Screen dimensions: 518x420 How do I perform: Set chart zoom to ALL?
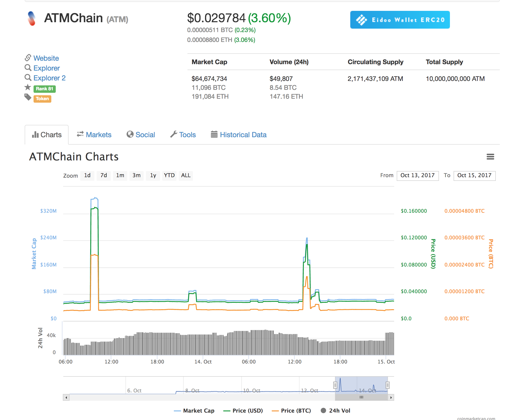tap(186, 176)
